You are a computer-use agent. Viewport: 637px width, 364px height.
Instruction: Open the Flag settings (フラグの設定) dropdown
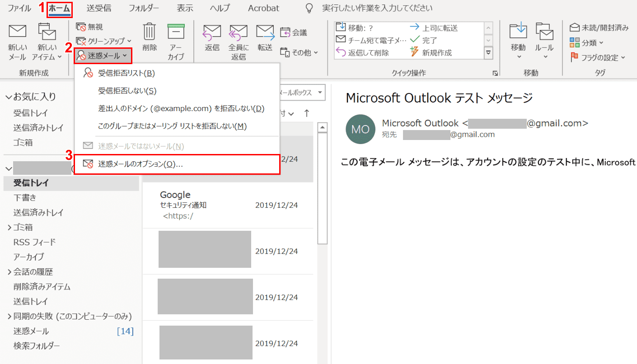[x=598, y=57]
